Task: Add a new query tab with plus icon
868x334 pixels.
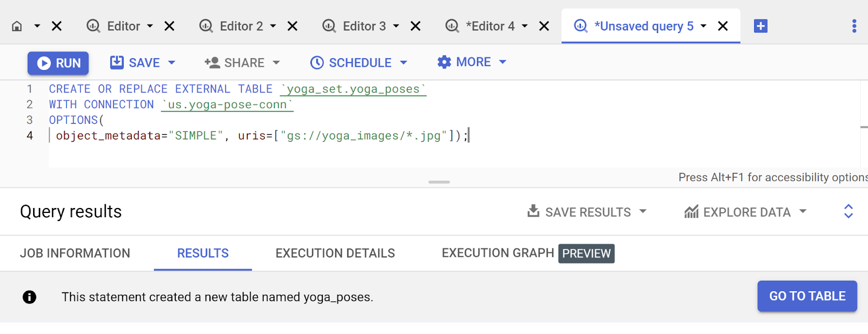Action: 761,26
